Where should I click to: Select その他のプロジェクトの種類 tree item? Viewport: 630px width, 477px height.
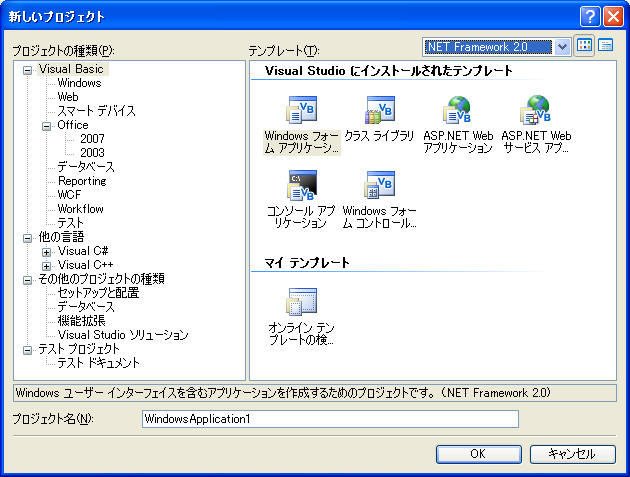[101, 279]
